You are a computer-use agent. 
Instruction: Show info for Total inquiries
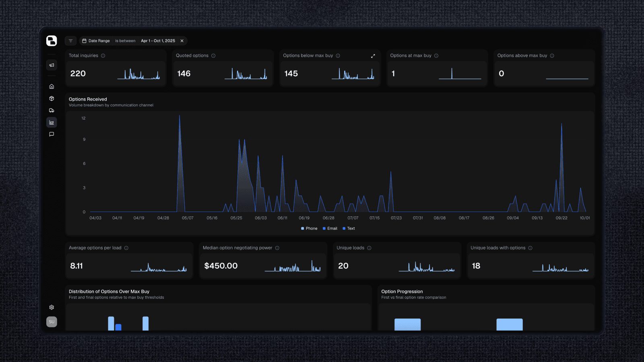point(103,56)
